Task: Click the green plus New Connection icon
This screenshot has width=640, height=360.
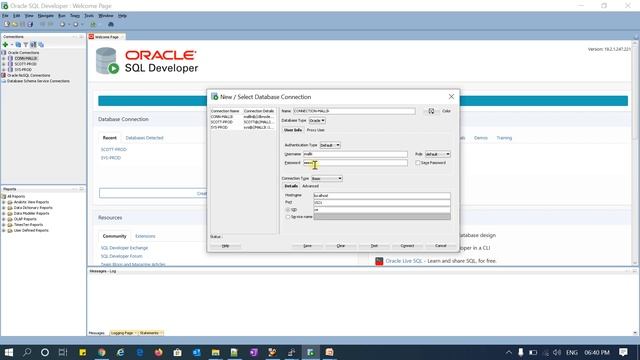Action: point(5,44)
